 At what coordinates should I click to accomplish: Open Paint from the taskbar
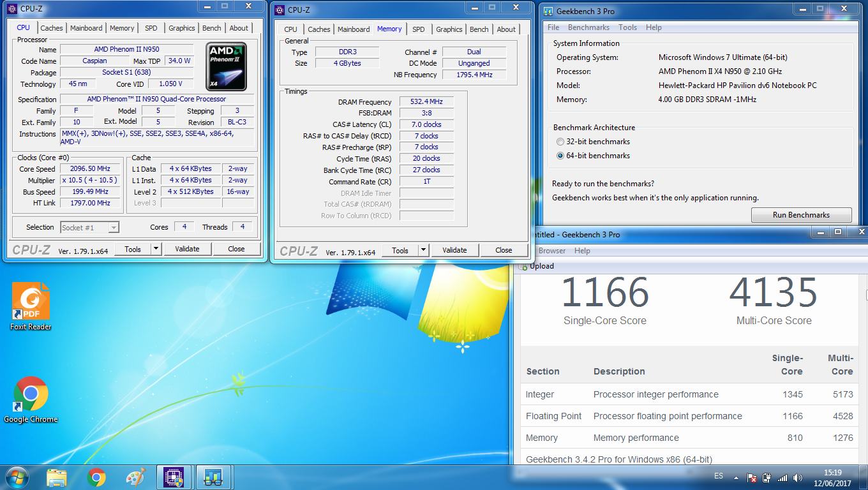click(x=135, y=477)
